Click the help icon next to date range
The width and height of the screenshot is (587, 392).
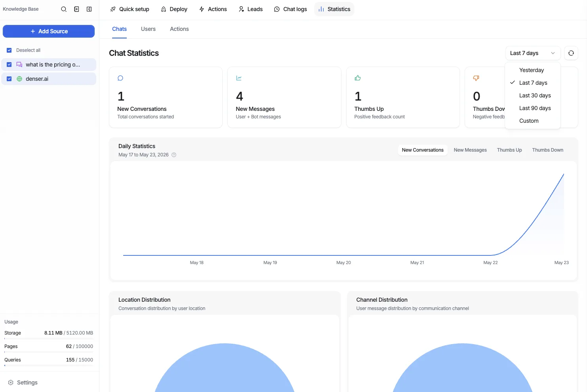[x=174, y=155]
